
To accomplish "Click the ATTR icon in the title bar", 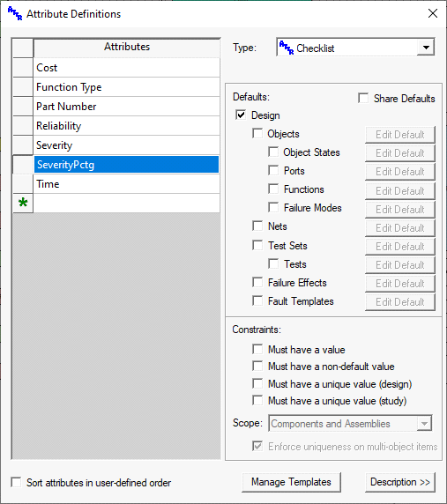I will click(15, 14).
